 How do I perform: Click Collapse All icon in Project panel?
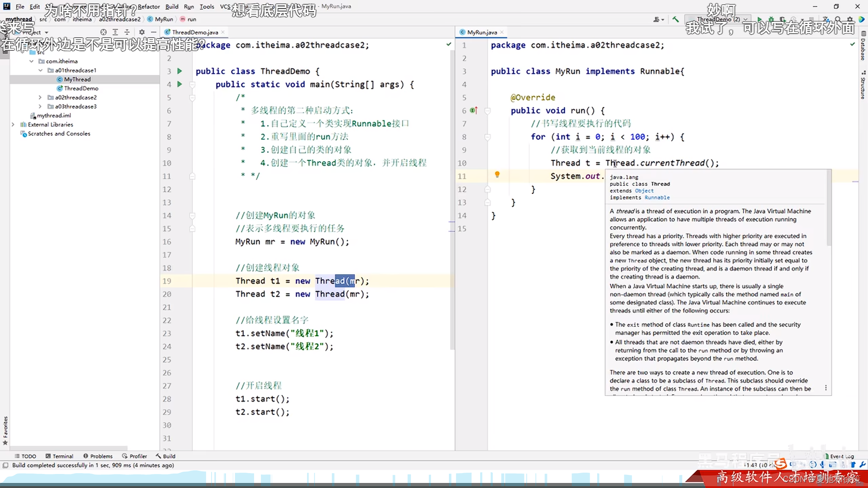click(127, 32)
